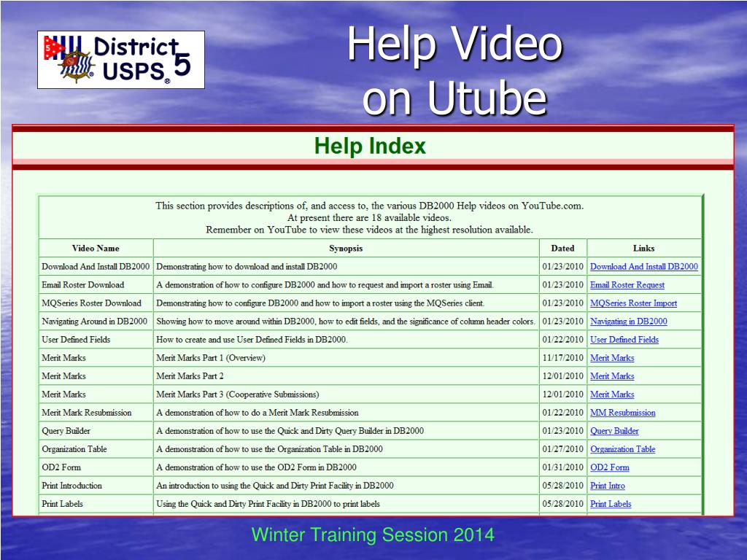Viewport: 747px width, 560px height.
Task: Click the User Defined Fields link
Action: [x=624, y=340]
